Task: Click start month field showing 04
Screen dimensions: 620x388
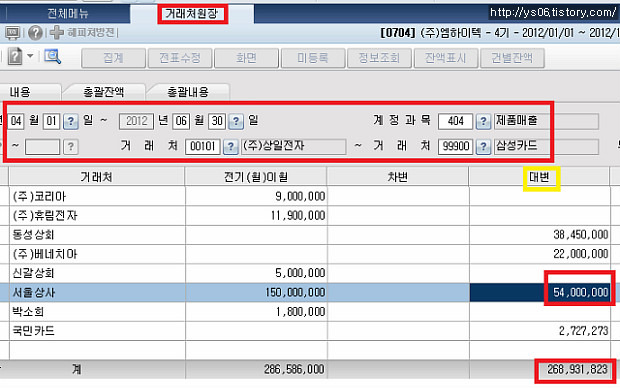Action: pos(16,121)
